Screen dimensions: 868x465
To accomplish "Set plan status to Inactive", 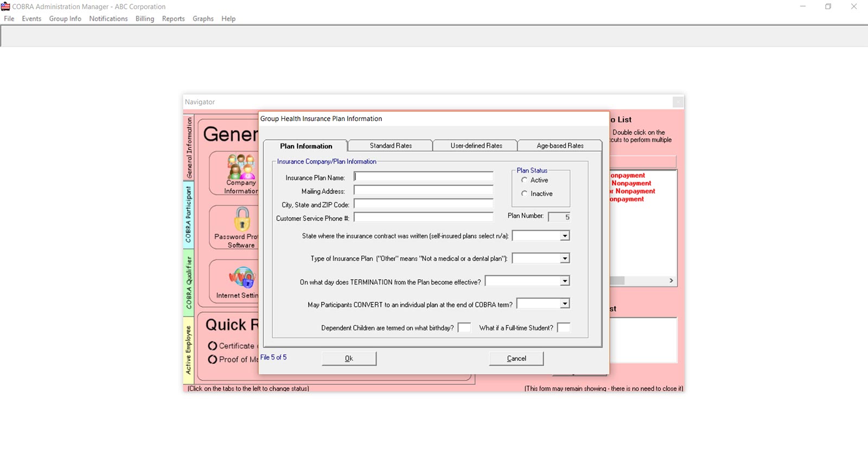I will 525,193.
